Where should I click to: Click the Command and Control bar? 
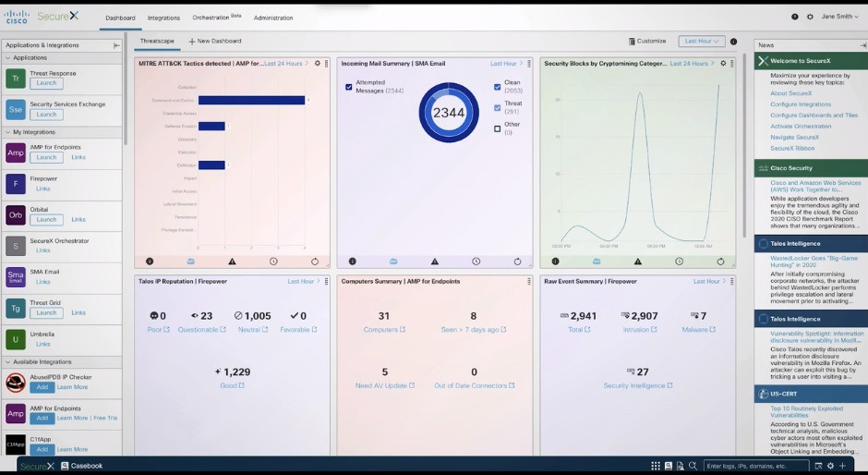[x=251, y=101]
